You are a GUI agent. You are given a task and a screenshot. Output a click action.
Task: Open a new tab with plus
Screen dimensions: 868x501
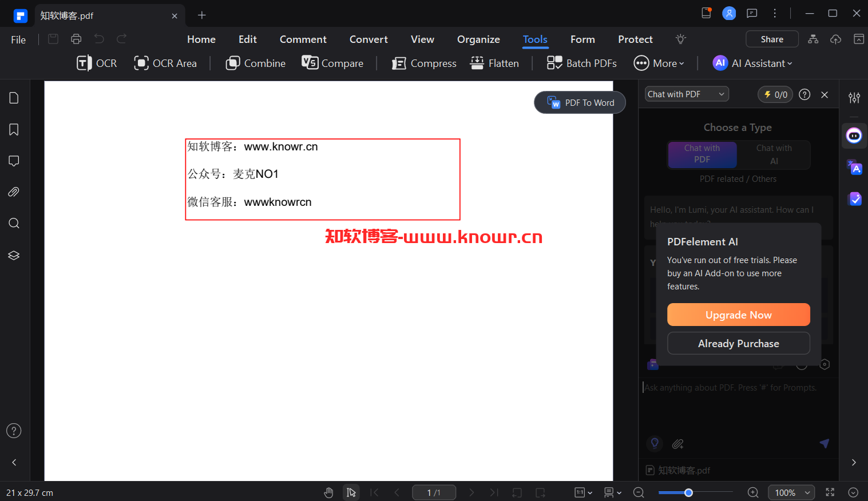click(201, 15)
